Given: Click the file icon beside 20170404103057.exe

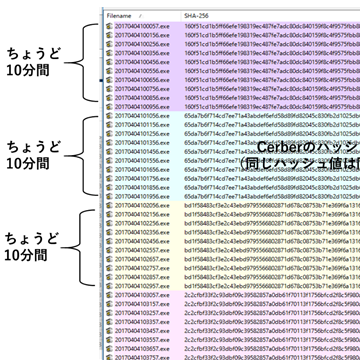Looking at the screenshot, I should pos(109,295).
